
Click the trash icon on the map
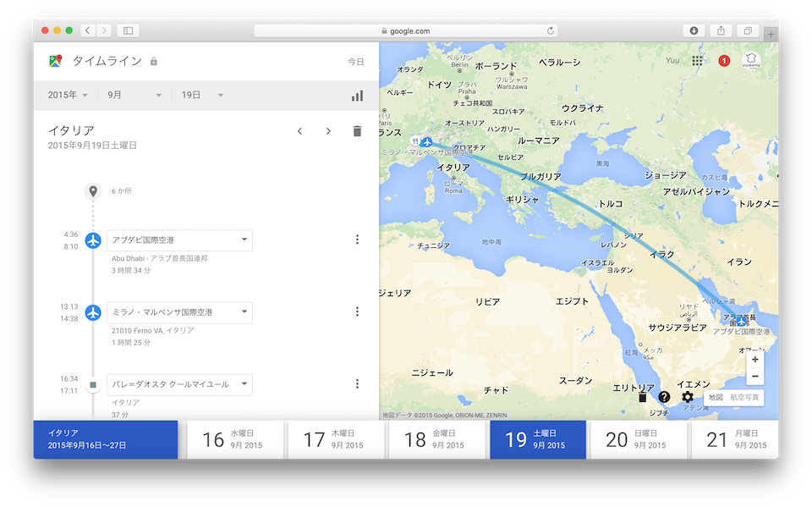click(642, 397)
